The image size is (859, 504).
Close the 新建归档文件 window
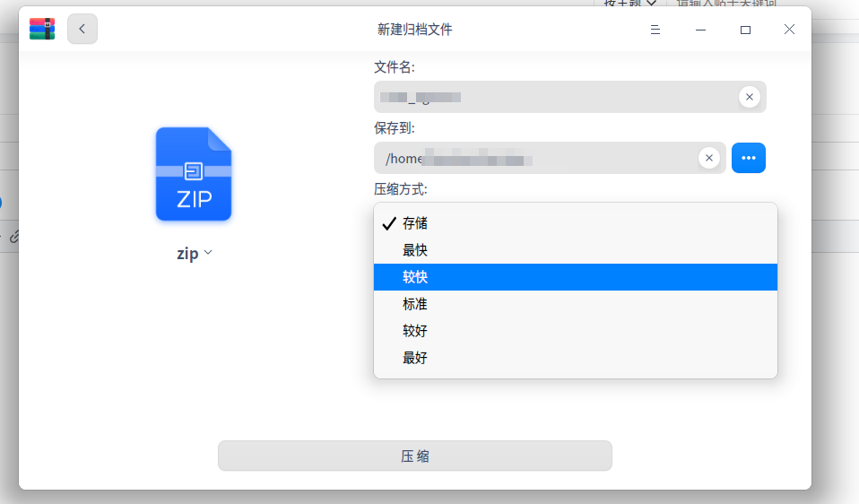click(789, 30)
